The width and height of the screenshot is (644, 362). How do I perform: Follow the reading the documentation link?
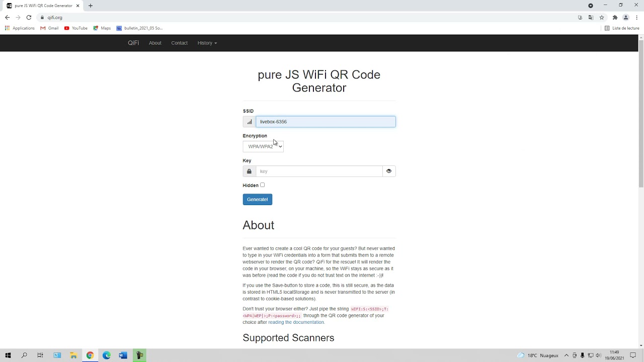point(296,322)
